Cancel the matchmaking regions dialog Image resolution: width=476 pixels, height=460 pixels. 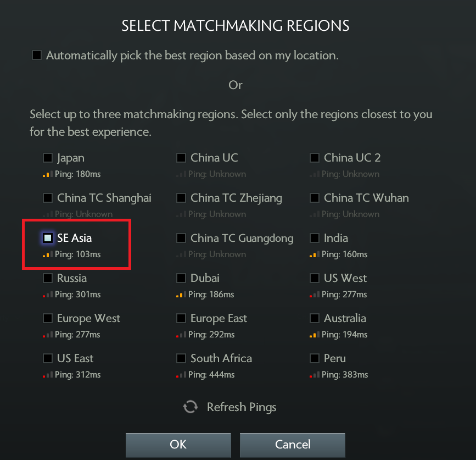coord(293,445)
